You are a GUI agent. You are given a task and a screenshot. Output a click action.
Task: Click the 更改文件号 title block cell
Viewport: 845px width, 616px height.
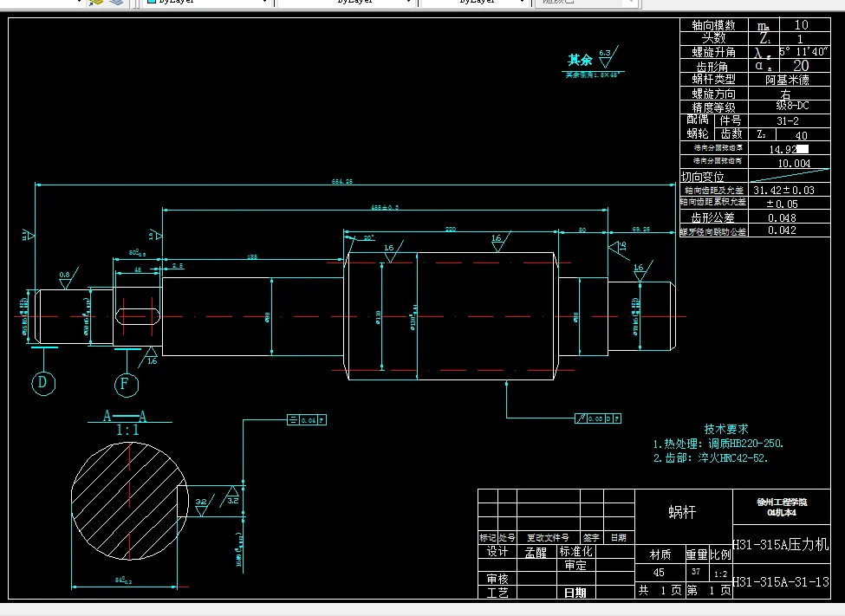[x=548, y=537]
